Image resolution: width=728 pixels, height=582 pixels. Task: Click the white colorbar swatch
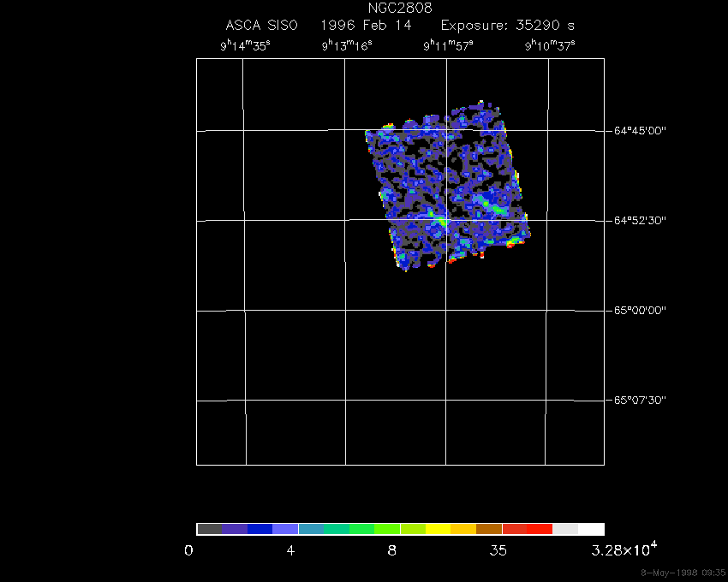coord(591,529)
